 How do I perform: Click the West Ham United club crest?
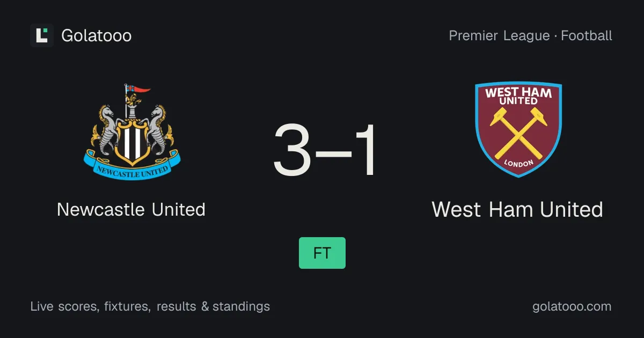pyautogui.click(x=518, y=130)
